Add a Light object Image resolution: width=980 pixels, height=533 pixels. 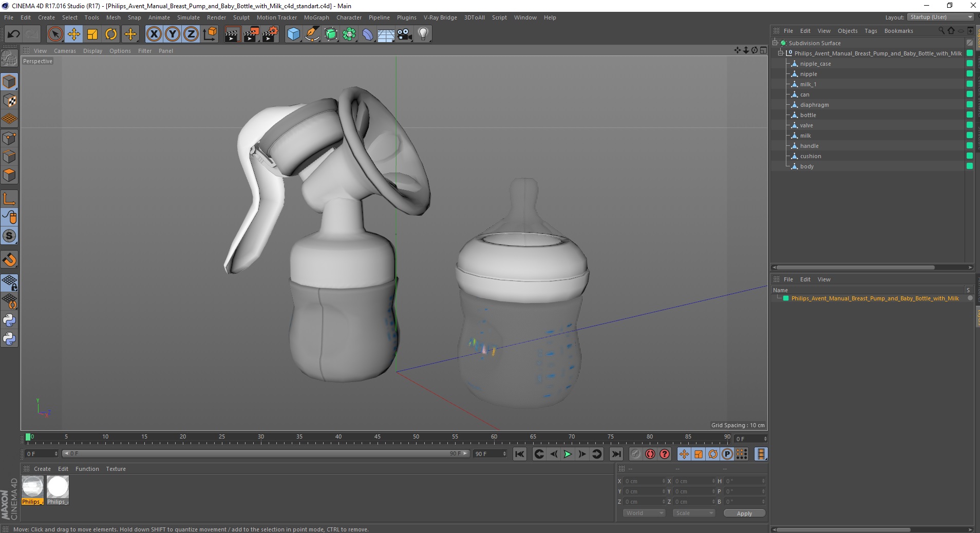click(423, 34)
